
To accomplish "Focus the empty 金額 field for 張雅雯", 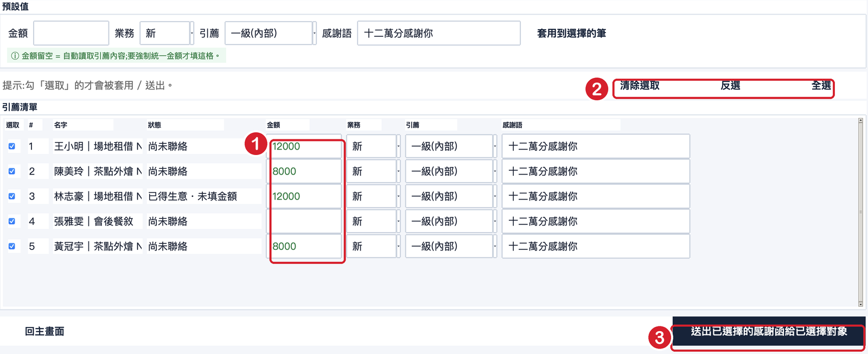I will pos(304,221).
